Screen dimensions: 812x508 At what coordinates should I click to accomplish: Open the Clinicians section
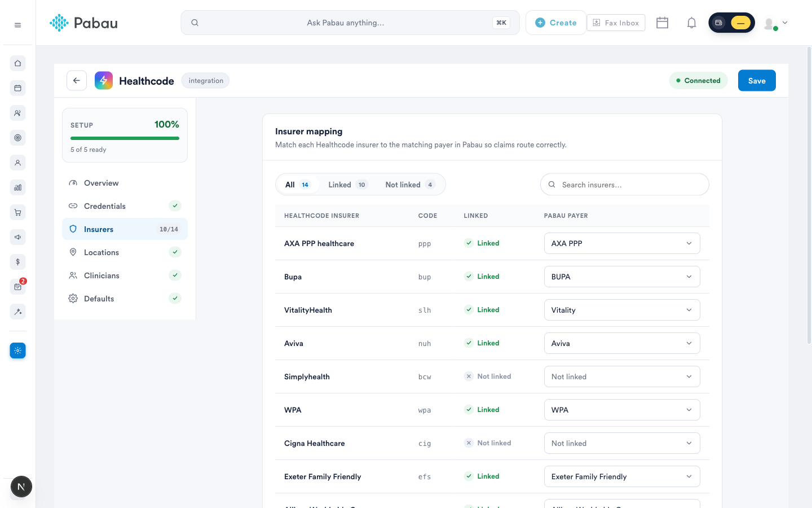125,275
